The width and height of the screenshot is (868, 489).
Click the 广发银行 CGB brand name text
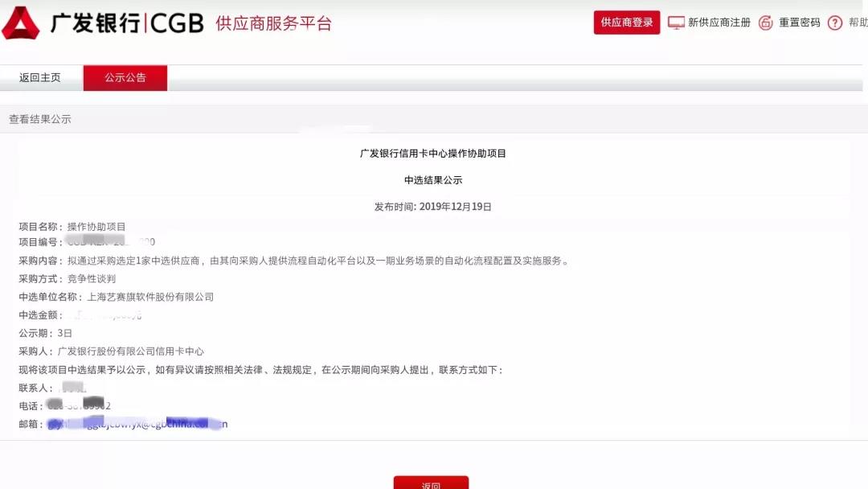127,23
